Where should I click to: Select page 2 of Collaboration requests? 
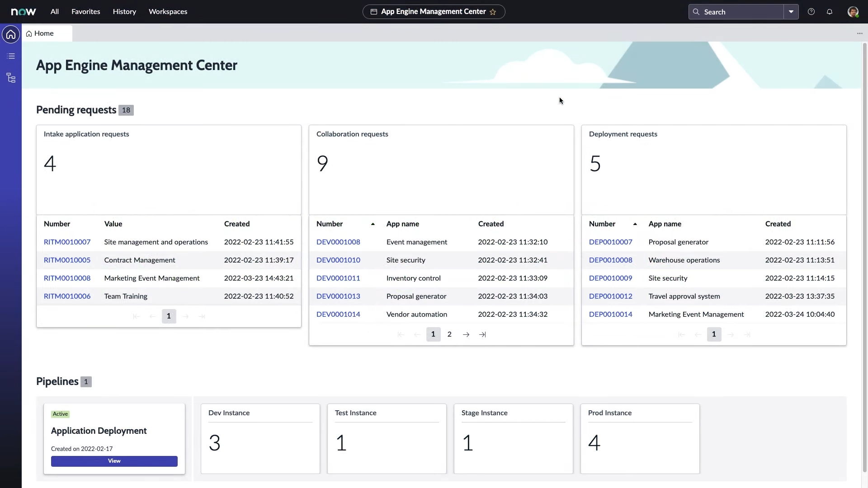pyautogui.click(x=449, y=335)
